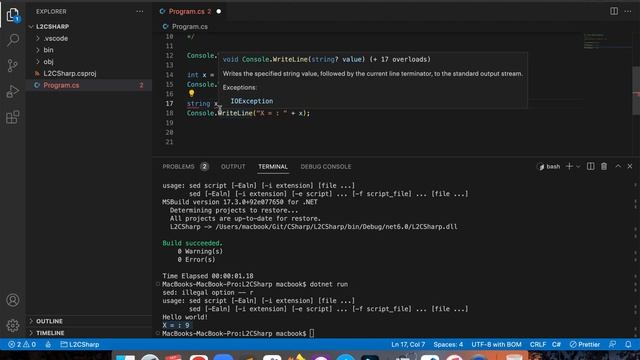Click the 'X = : 9' terminal output
This screenshot has height=360, width=640.
(176, 325)
